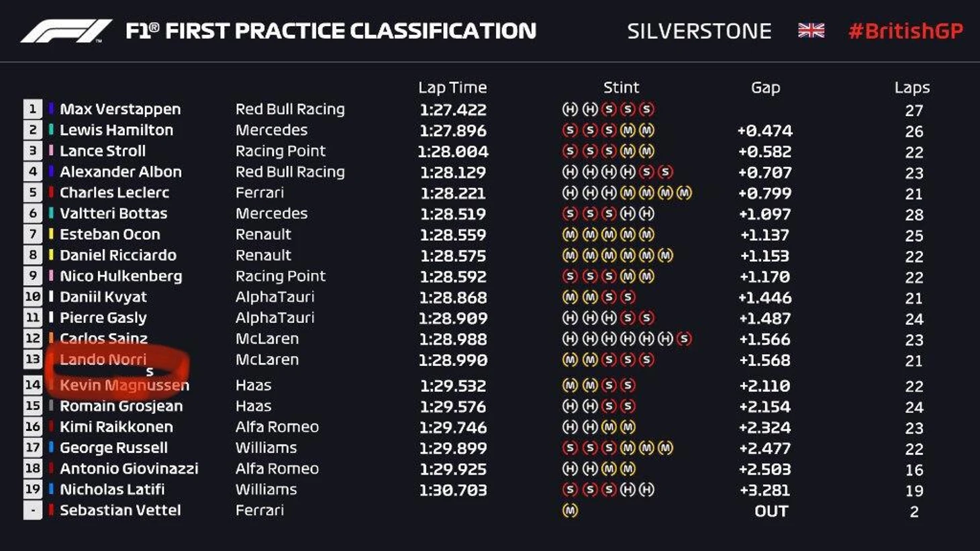Click the F1 logo in the header
This screenshot has height=551, width=980.
(66, 31)
